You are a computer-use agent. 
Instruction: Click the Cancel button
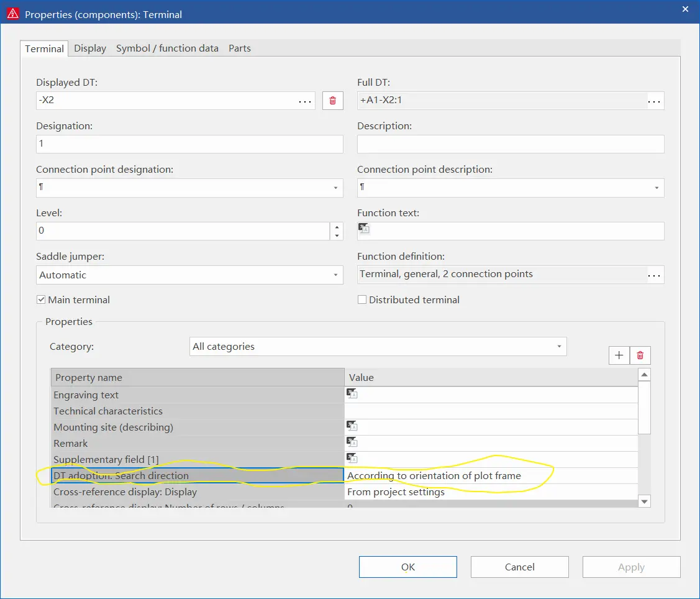click(x=520, y=567)
